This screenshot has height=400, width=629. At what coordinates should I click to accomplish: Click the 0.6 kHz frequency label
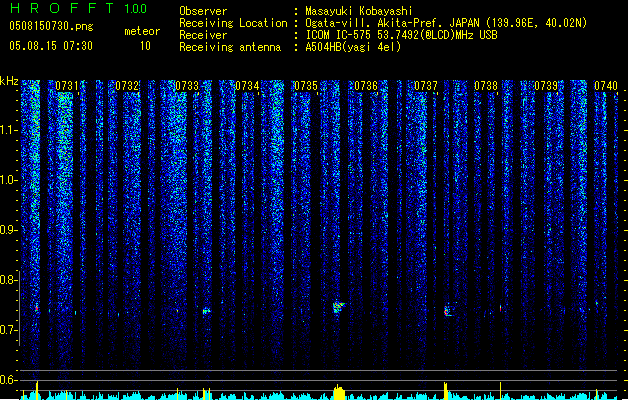8,380
